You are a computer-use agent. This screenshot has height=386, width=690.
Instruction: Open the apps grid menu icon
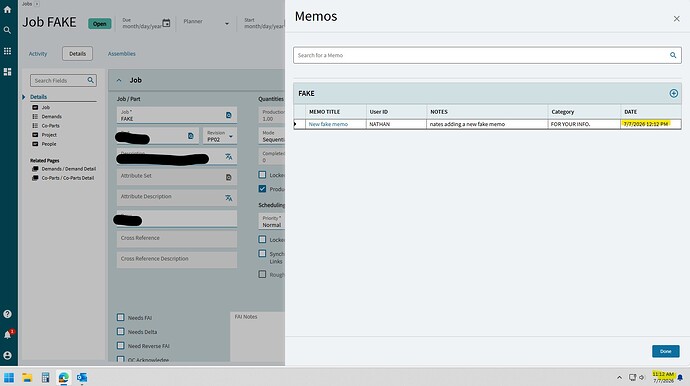7,51
